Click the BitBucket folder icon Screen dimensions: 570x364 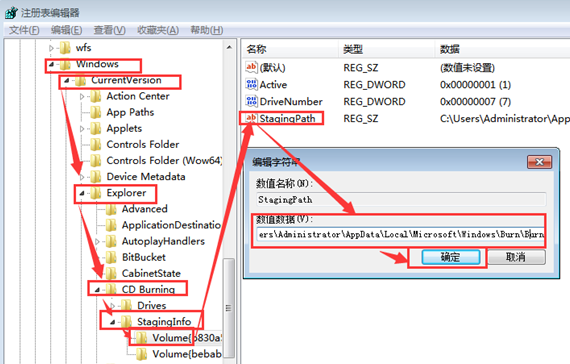click(x=111, y=257)
